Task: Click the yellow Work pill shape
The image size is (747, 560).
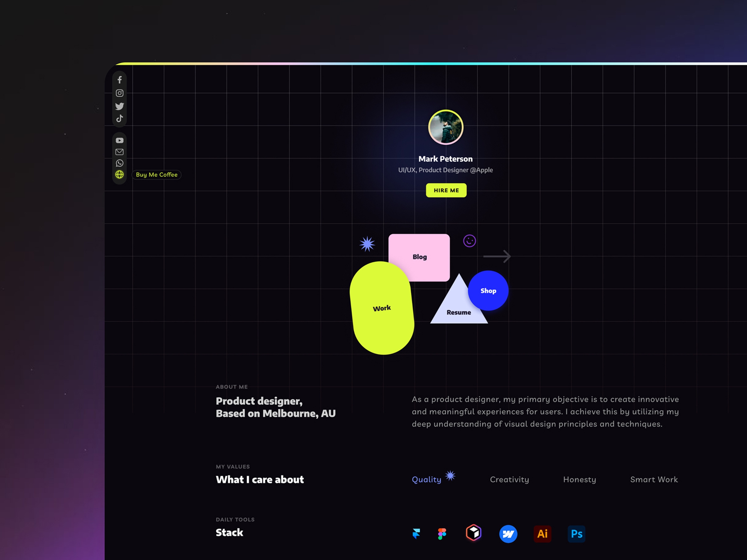Action: [x=382, y=308]
